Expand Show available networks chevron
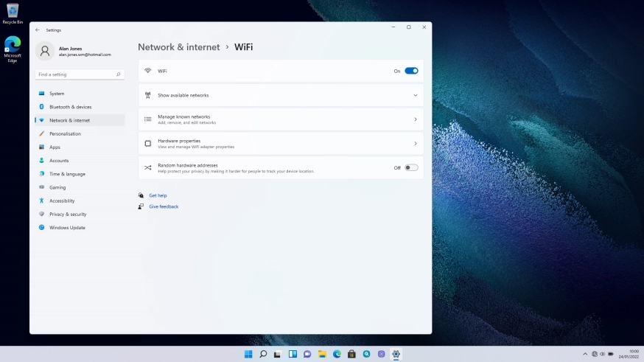 [415, 95]
